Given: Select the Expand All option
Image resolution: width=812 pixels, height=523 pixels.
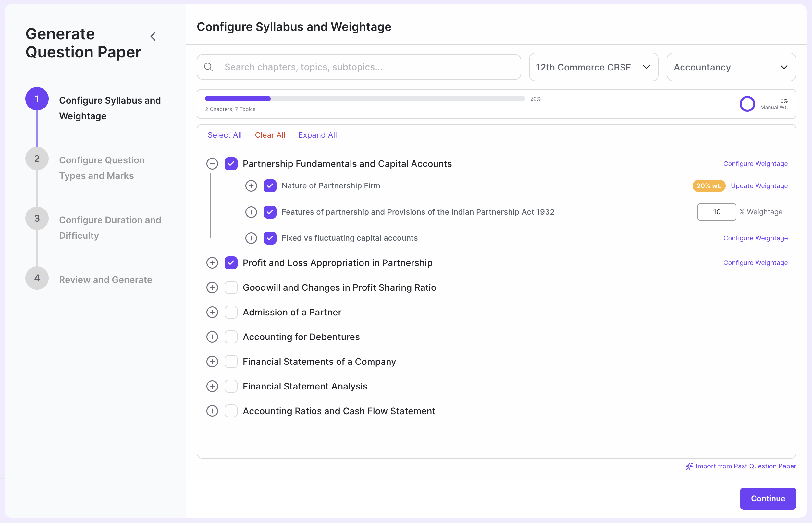Looking at the screenshot, I should coord(317,135).
